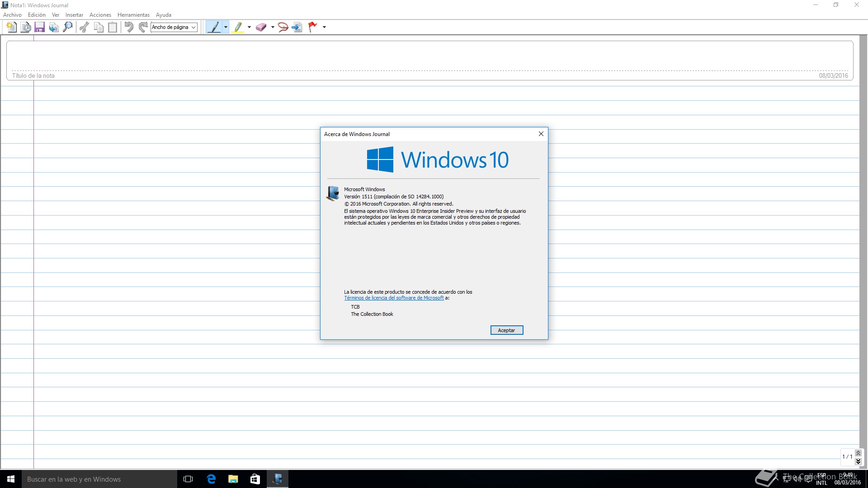Click the Cut scissors icon
This screenshot has width=868, height=488.
point(84,27)
